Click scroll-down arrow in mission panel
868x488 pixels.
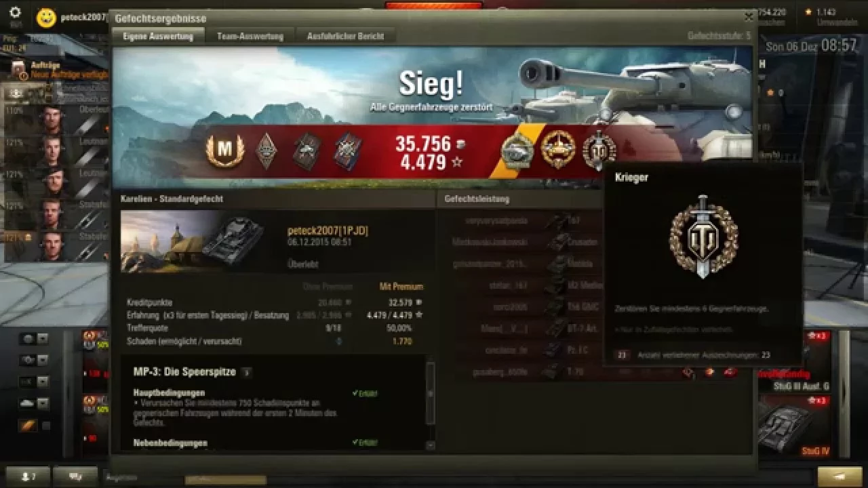(430, 445)
